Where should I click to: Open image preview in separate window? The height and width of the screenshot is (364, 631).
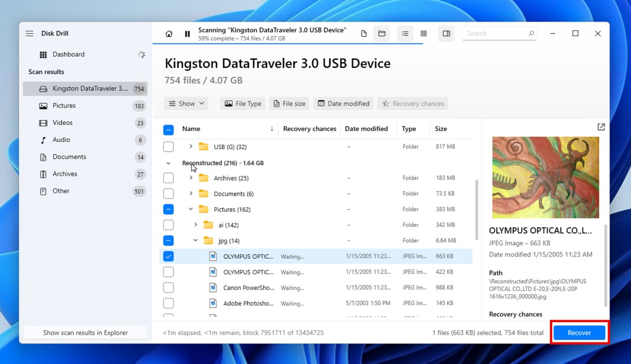(601, 127)
